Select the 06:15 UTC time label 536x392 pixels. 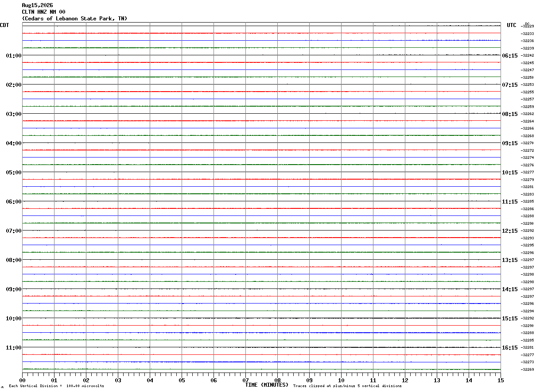coord(510,56)
